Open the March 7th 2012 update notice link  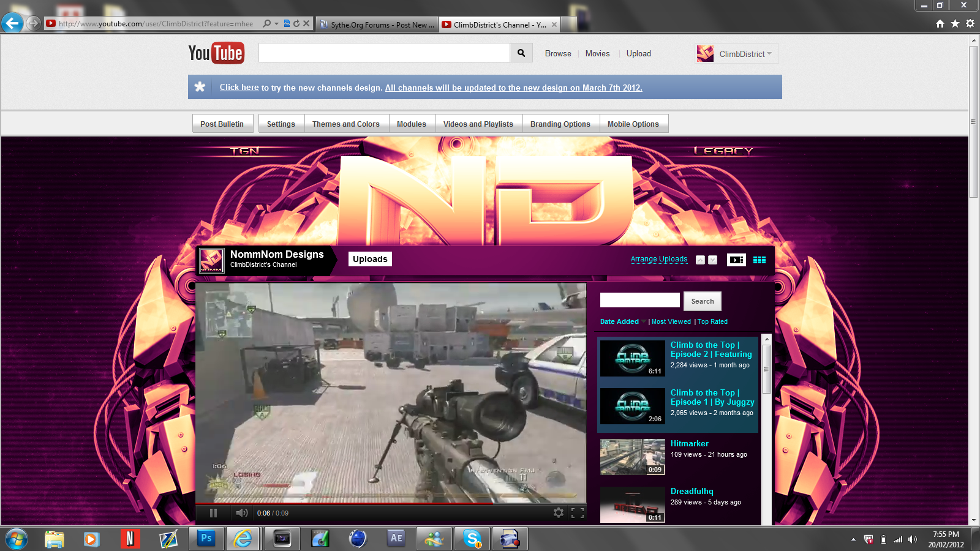point(514,88)
